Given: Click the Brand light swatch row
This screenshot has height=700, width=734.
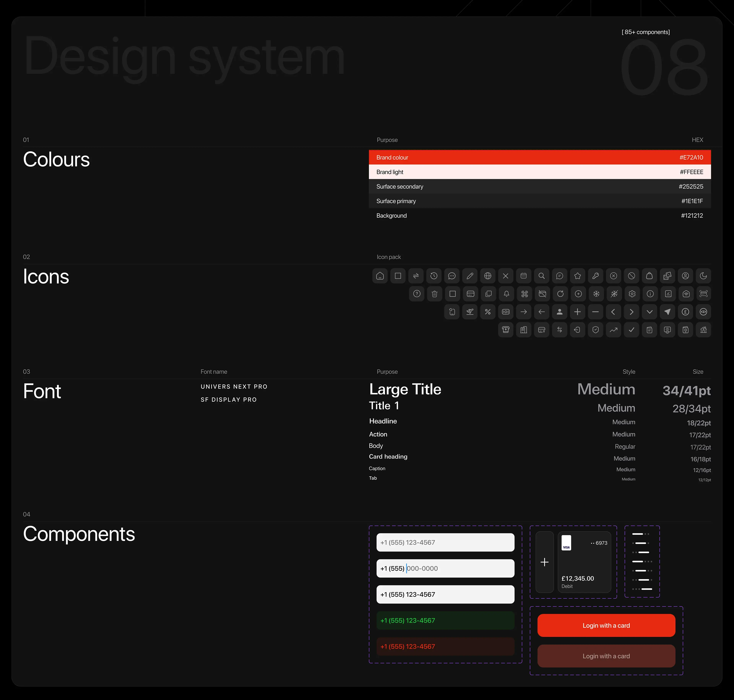Looking at the screenshot, I should tap(539, 172).
